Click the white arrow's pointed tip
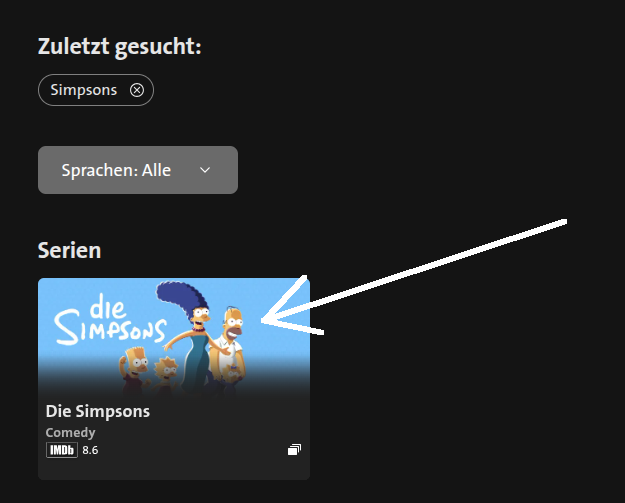This screenshot has width=625, height=503. (263, 321)
